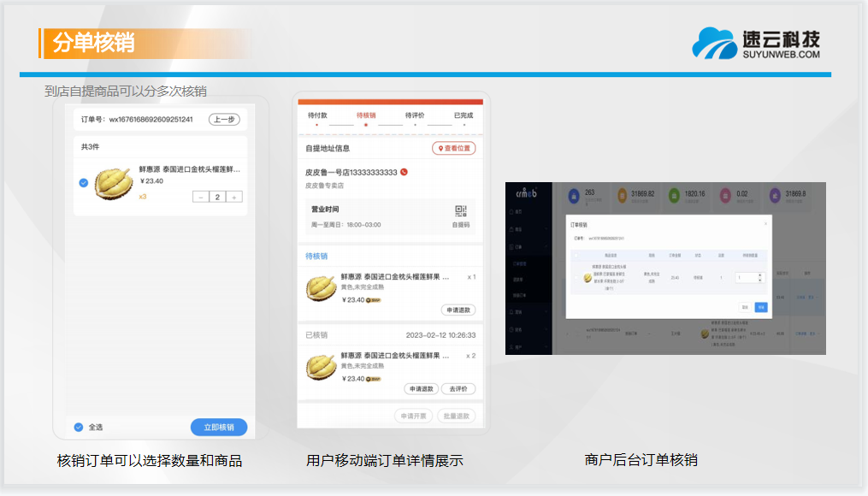
Task: Click the phone call icon beside store number
Action: 404,172
